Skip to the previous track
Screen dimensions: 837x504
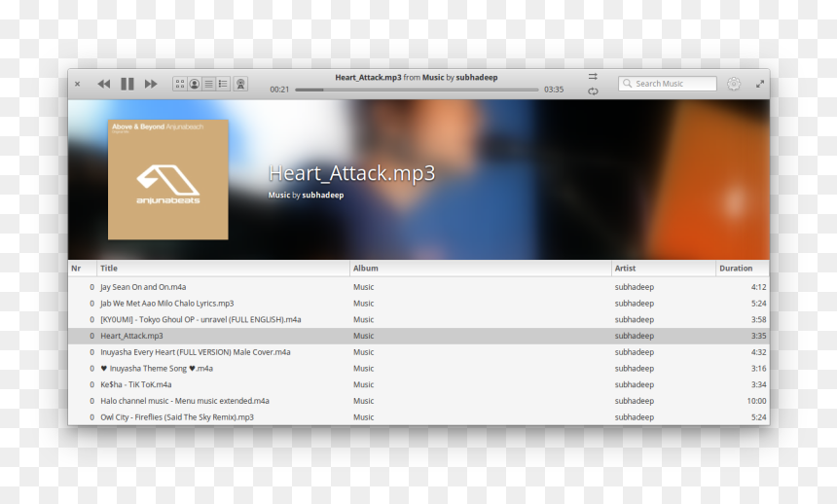[x=103, y=84]
